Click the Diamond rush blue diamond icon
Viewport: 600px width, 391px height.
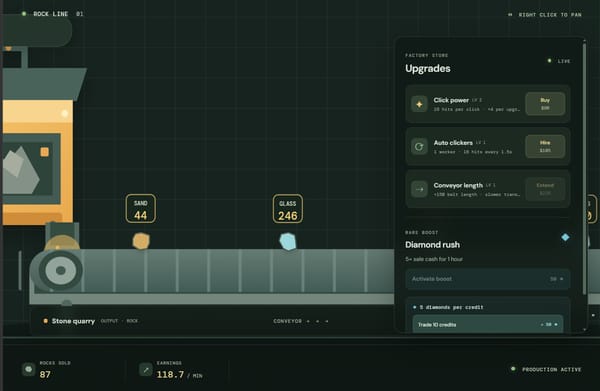point(565,237)
